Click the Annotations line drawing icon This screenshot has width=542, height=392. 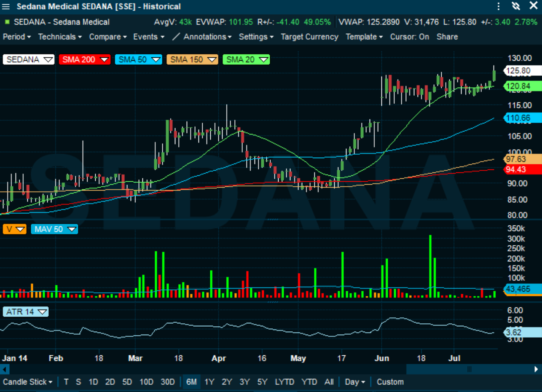pos(176,37)
